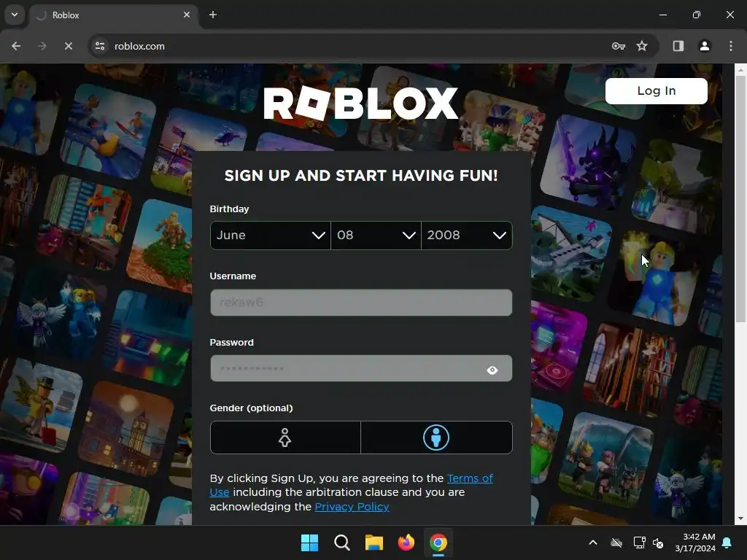The width and height of the screenshot is (747, 560).
Task: Open the browser side panel
Action: 678,46
